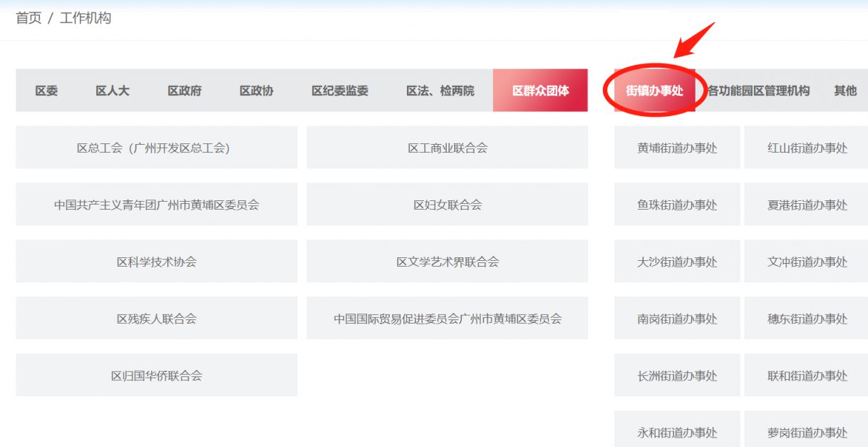Open the 区纪委监委 tab
This screenshot has height=447, width=868.
[340, 91]
